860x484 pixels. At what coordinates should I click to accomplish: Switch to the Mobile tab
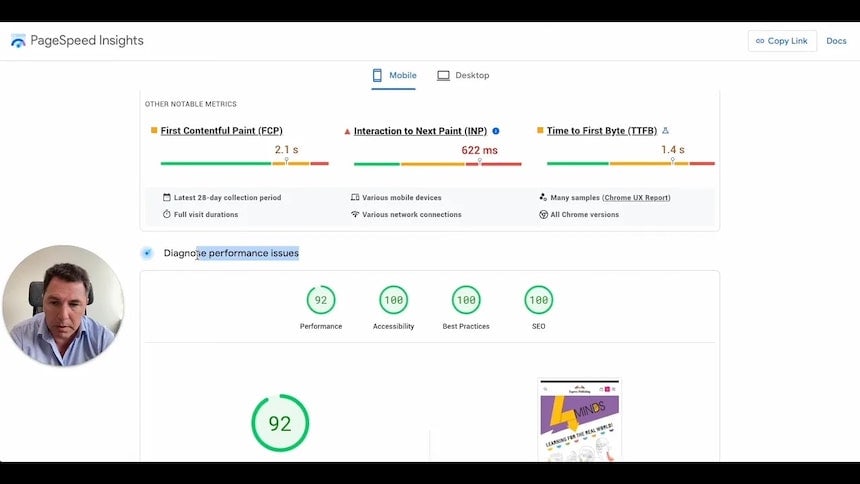394,76
